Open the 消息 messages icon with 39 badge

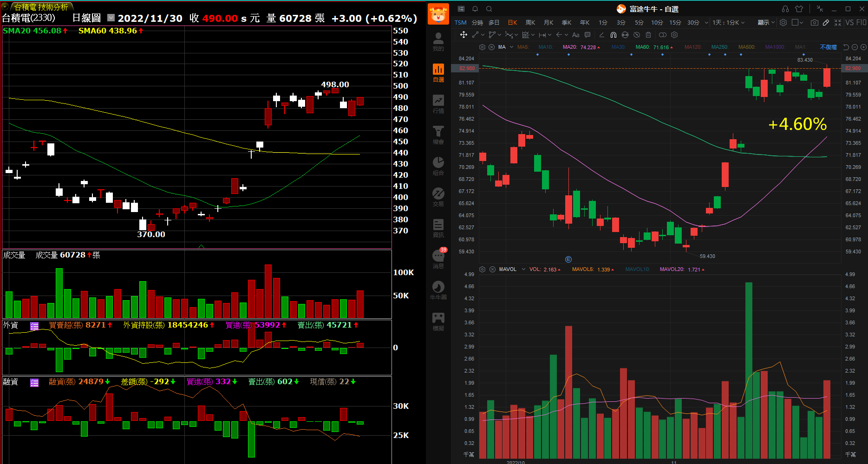[x=438, y=259]
